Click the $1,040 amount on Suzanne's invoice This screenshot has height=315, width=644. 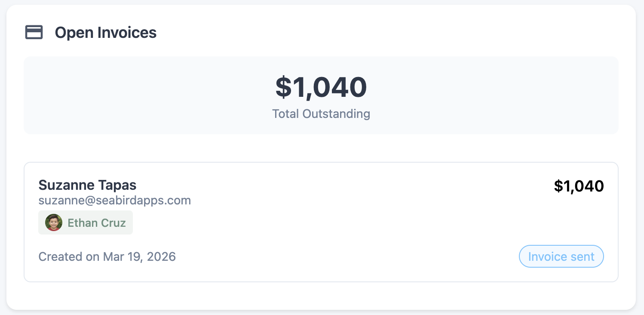coord(579,186)
